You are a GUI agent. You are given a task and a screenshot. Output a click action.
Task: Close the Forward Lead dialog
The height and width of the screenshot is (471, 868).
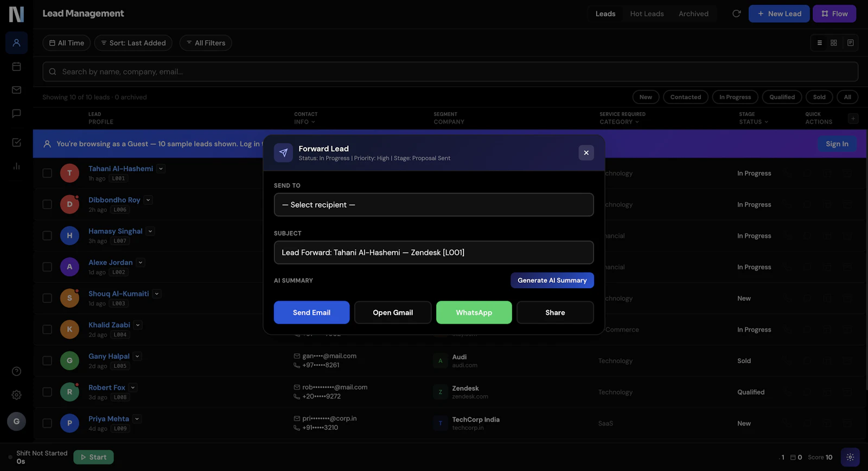pos(586,153)
